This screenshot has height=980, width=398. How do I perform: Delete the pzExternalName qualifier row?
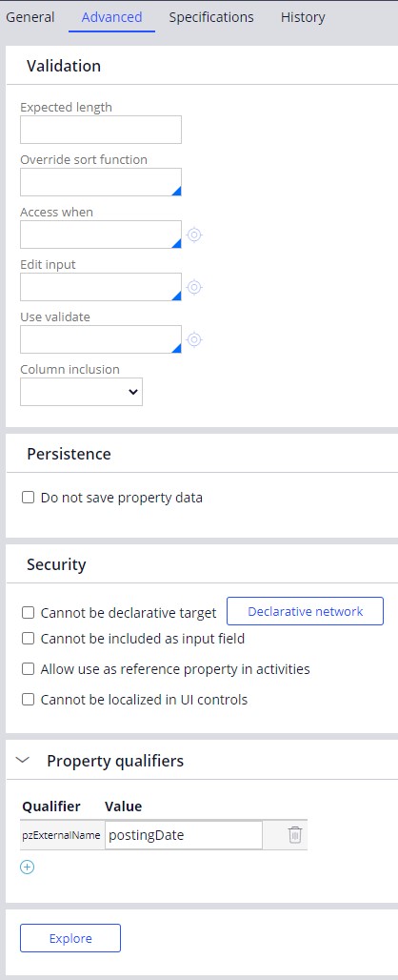(295, 835)
